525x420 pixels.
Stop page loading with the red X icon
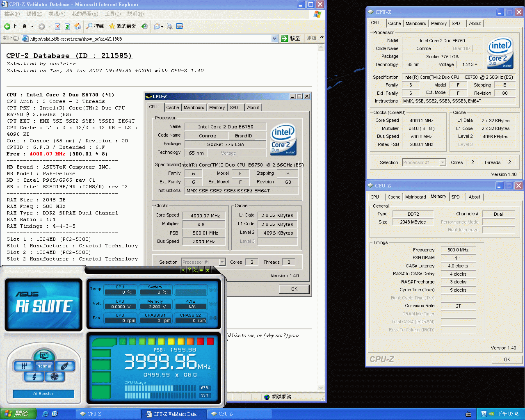point(57,26)
